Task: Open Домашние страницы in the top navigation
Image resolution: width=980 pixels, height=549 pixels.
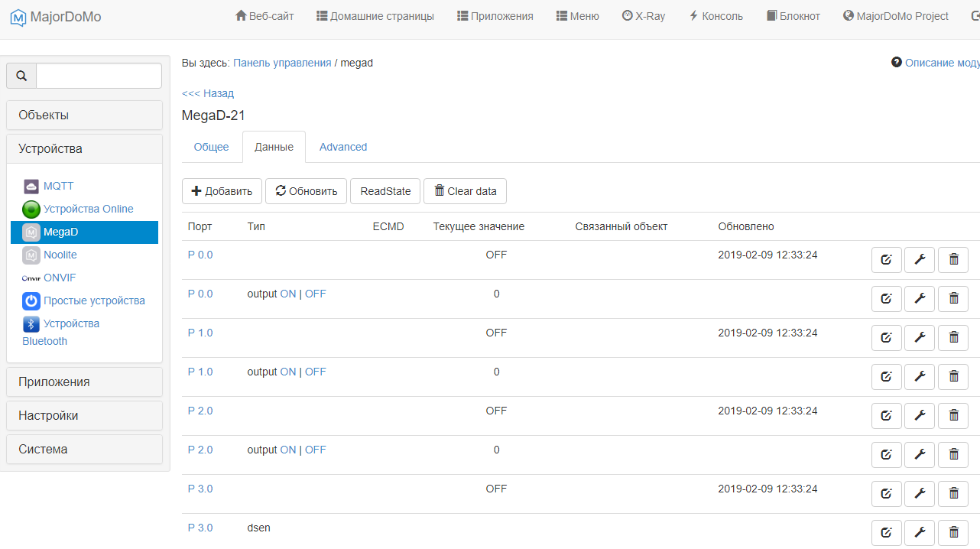Action: coord(375,16)
